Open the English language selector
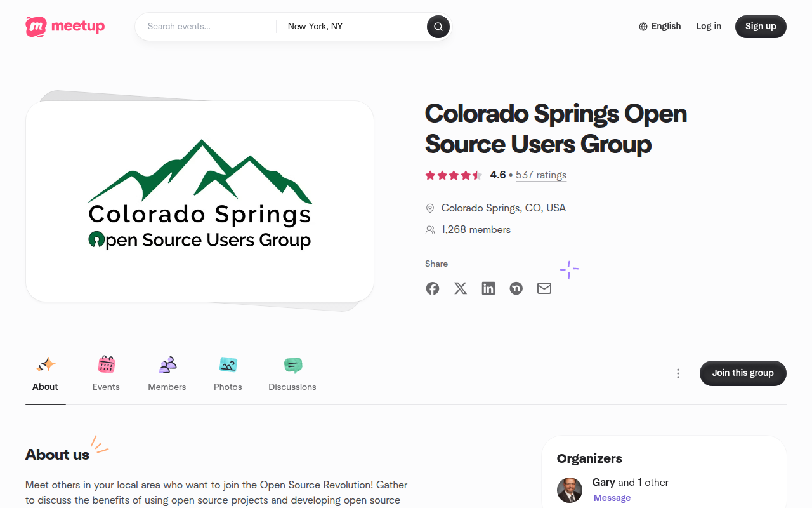This screenshot has height=508, width=812. (x=660, y=27)
